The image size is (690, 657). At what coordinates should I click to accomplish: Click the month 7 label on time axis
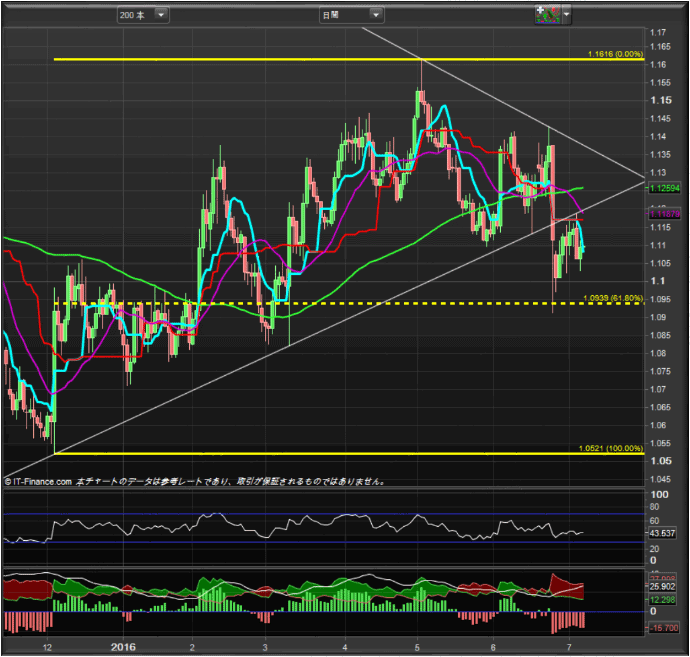coord(569,647)
